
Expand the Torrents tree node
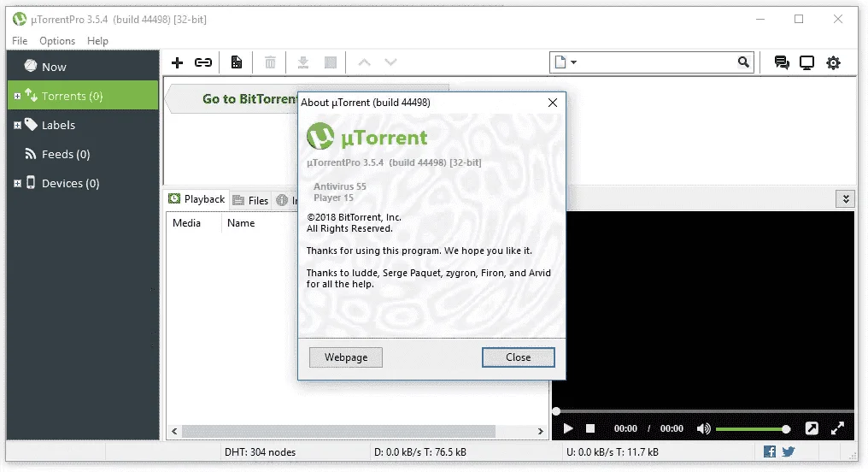(17, 97)
